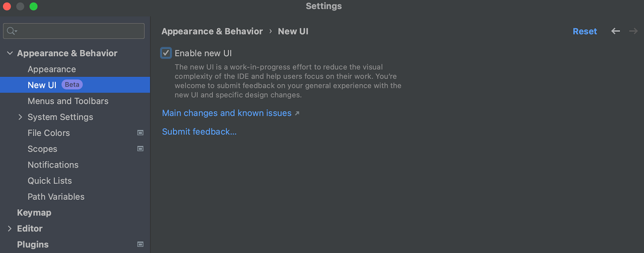Screen dimensions: 644x253
Task: Toggle the Enable new UI checkbox
Action: [x=166, y=53]
